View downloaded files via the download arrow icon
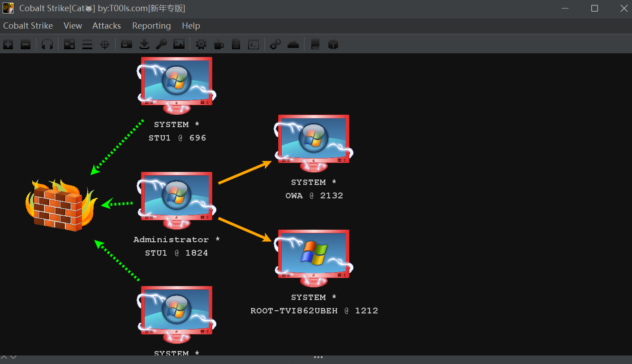Screen dimensions: 632x364 pos(144,44)
